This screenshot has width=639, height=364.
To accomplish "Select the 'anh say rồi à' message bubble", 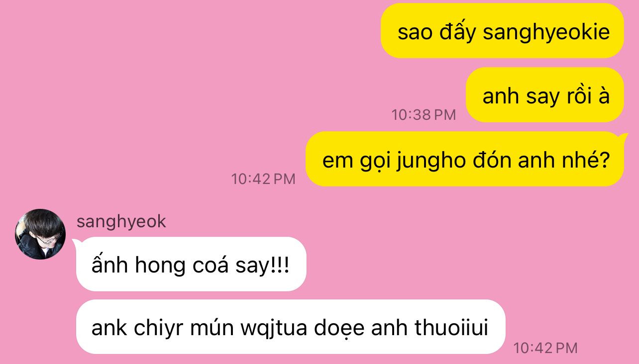I will click(x=545, y=95).
